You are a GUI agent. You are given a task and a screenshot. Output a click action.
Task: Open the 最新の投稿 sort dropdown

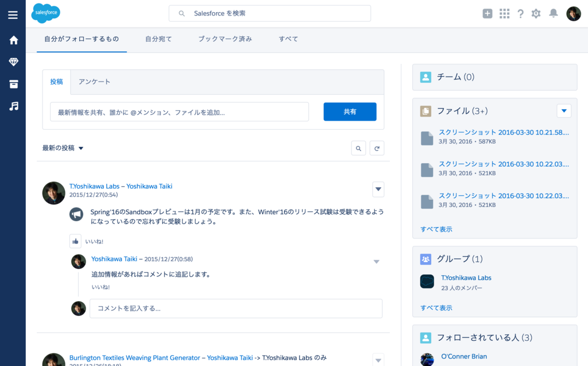click(63, 148)
